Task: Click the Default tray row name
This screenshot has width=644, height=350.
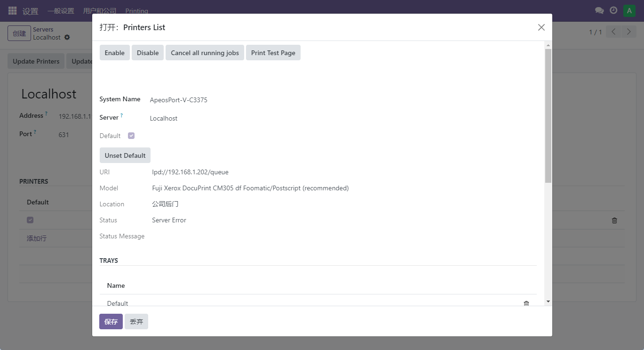Action: coord(118,303)
